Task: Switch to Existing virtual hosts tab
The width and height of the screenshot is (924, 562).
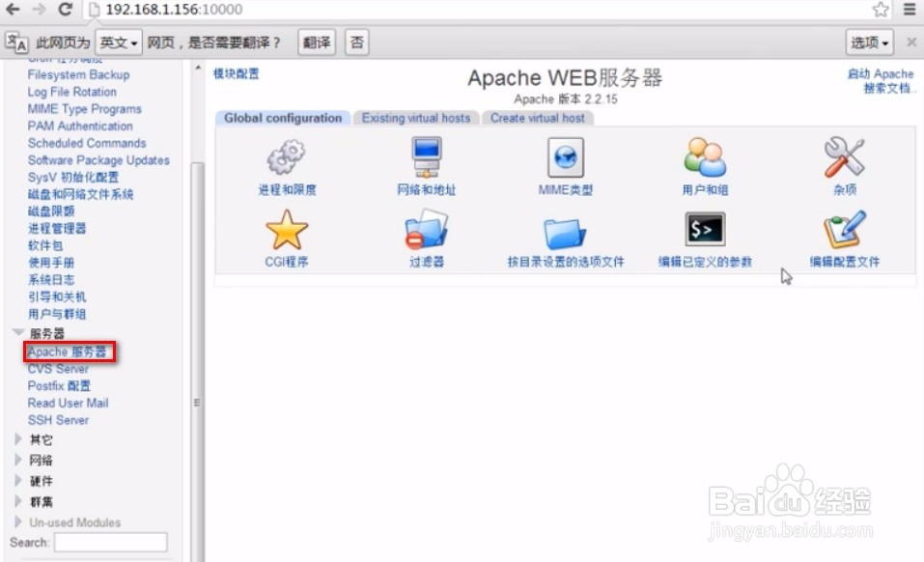Action: (416, 118)
